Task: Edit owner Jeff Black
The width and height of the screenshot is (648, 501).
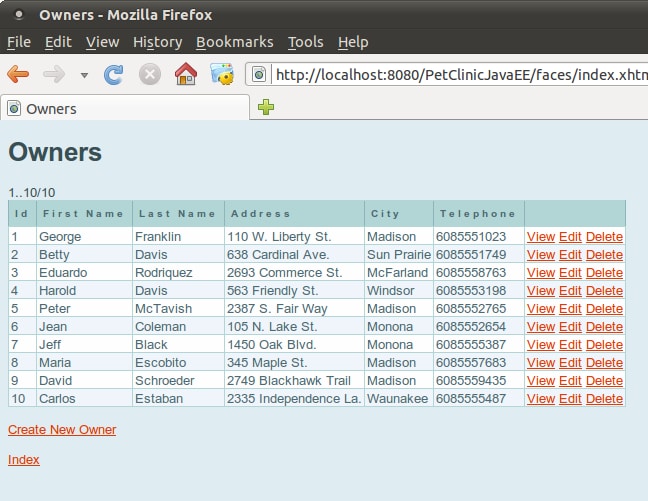Action: 570,345
